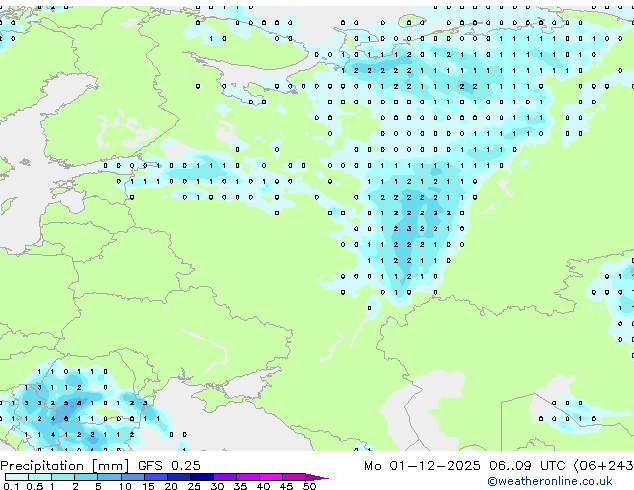The image size is (634, 490).
Task: Pick the 0.5–1 mm legend swatch
Action: coord(40,477)
